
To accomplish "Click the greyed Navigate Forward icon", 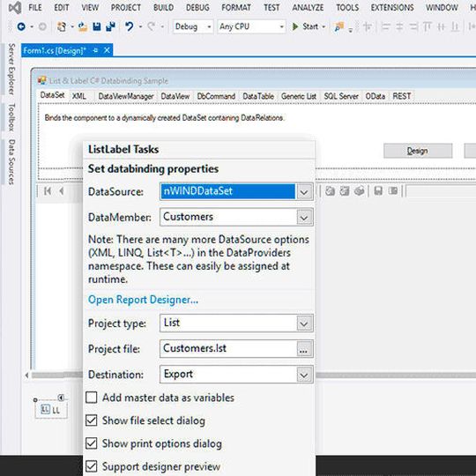I will click(42, 26).
